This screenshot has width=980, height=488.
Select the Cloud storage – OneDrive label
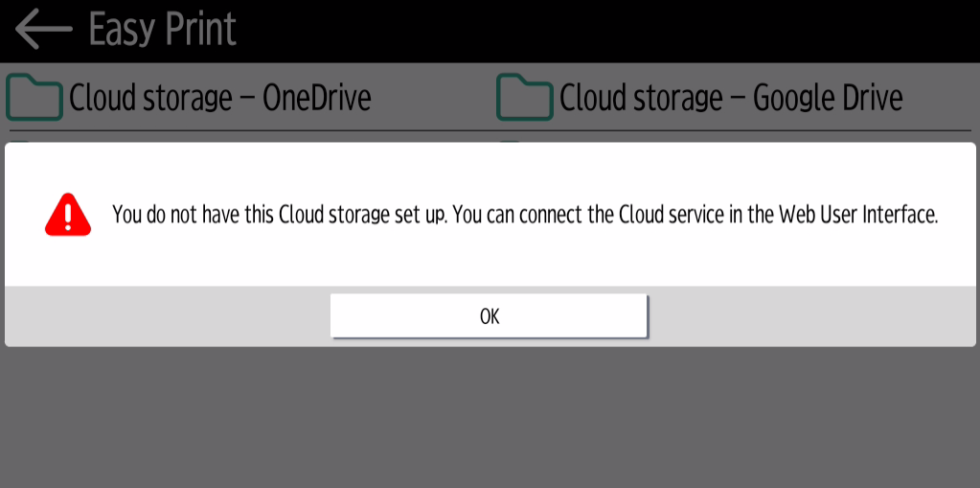(x=219, y=97)
